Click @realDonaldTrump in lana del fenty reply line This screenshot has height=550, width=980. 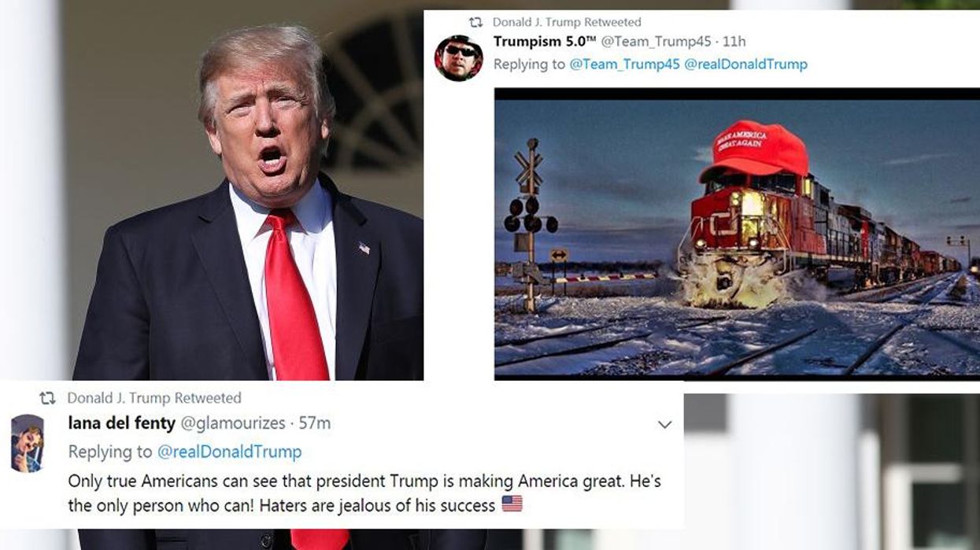pos(229,452)
